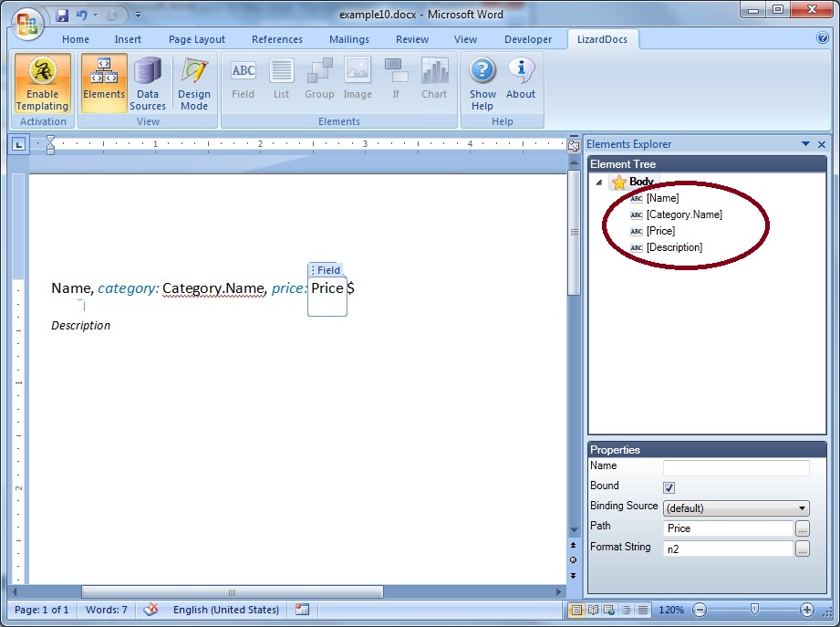Switch on Design Mode
This screenshot has height=627, width=840.
(x=194, y=83)
